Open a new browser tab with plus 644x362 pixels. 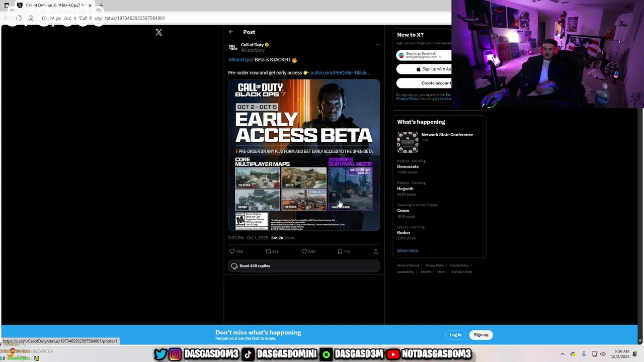101,5
